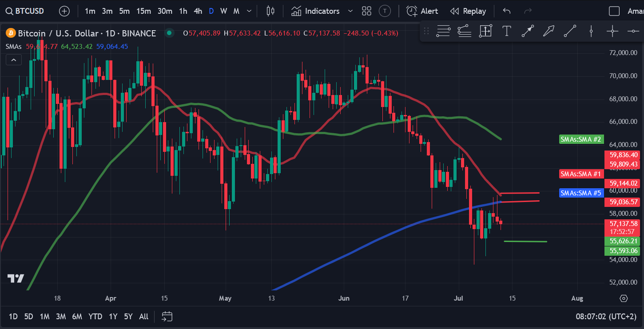Select the 30m timeframe
Image resolution: width=644 pixels, height=329 pixels.
165,11
